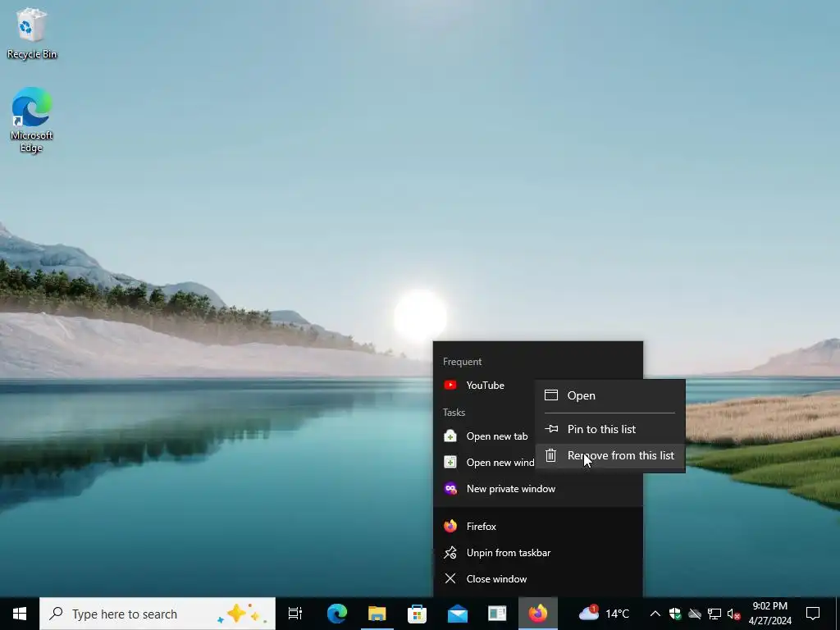Show hidden system tray icons
This screenshot has width=840, height=630.
(655, 614)
